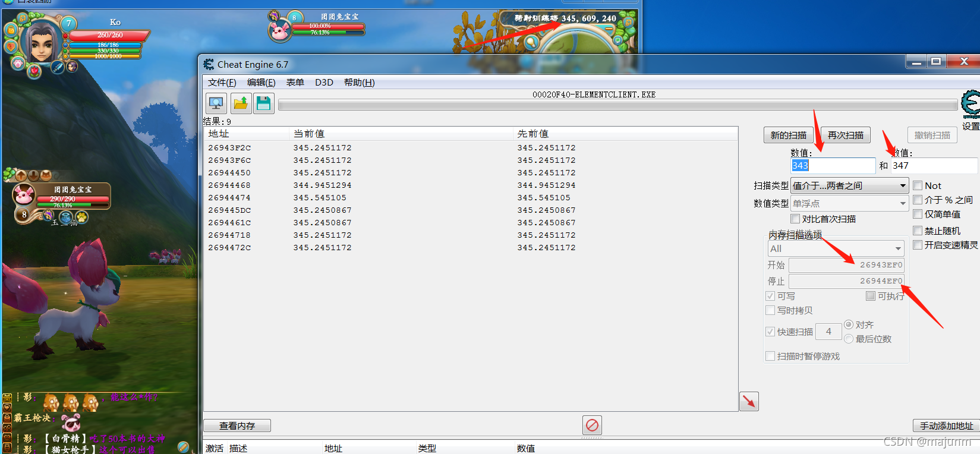Click the yellow paw pet skill icon

tap(81, 217)
